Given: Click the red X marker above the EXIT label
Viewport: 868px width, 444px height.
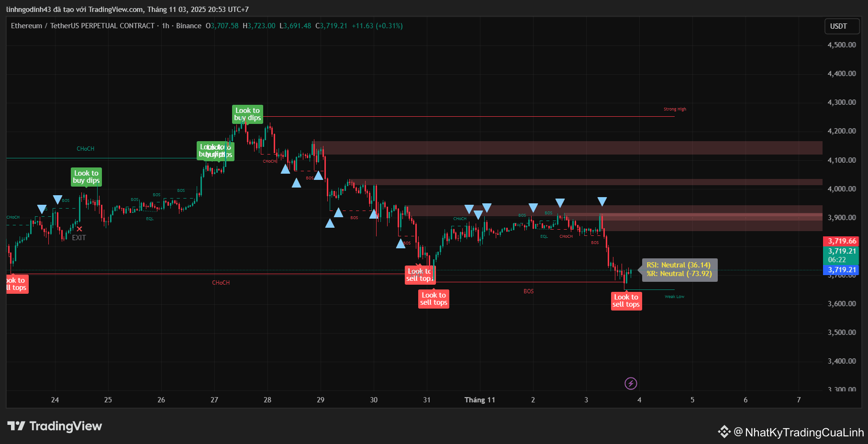Looking at the screenshot, I should [x=79, y=229].
